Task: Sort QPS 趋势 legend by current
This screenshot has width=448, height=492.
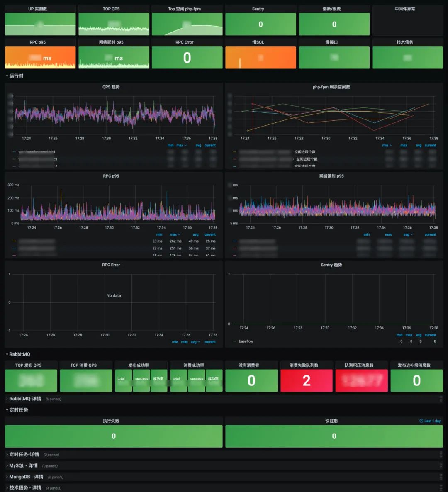Action: coord(210,145)
